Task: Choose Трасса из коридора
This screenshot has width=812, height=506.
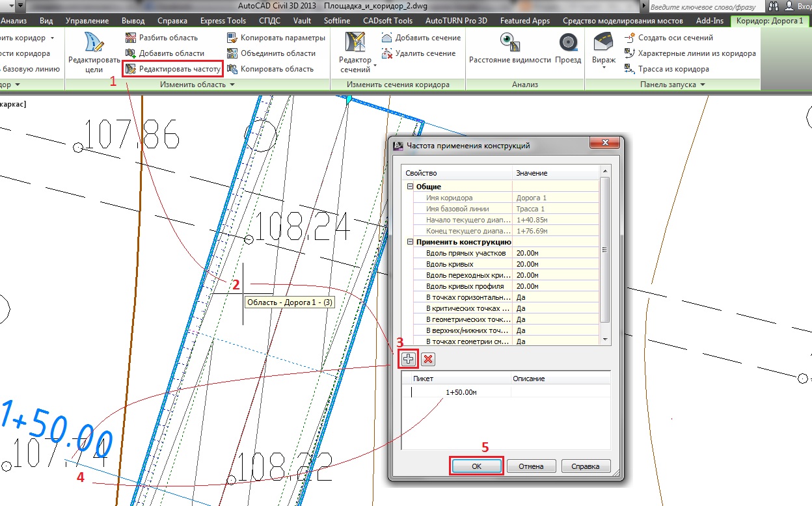Action: pos(667,69)
